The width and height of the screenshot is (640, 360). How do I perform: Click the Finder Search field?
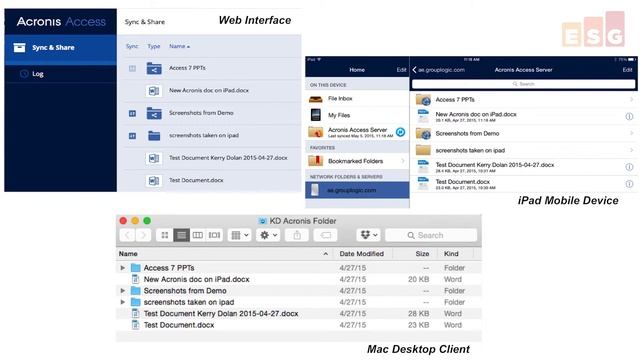pyautogui.click(x=431, y=235)
